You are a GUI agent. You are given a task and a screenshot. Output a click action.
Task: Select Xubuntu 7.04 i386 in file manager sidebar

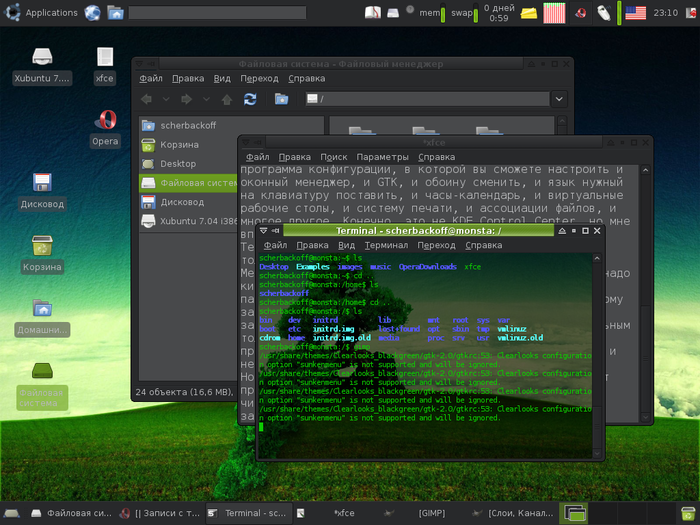pos(188,221)
